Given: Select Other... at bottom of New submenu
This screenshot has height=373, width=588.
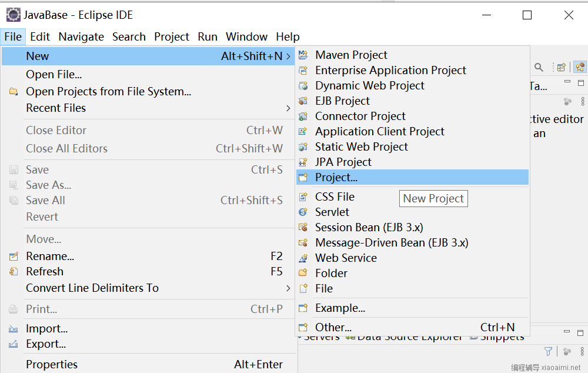Looking at the screenshot, I should click(x=333, y=327).
